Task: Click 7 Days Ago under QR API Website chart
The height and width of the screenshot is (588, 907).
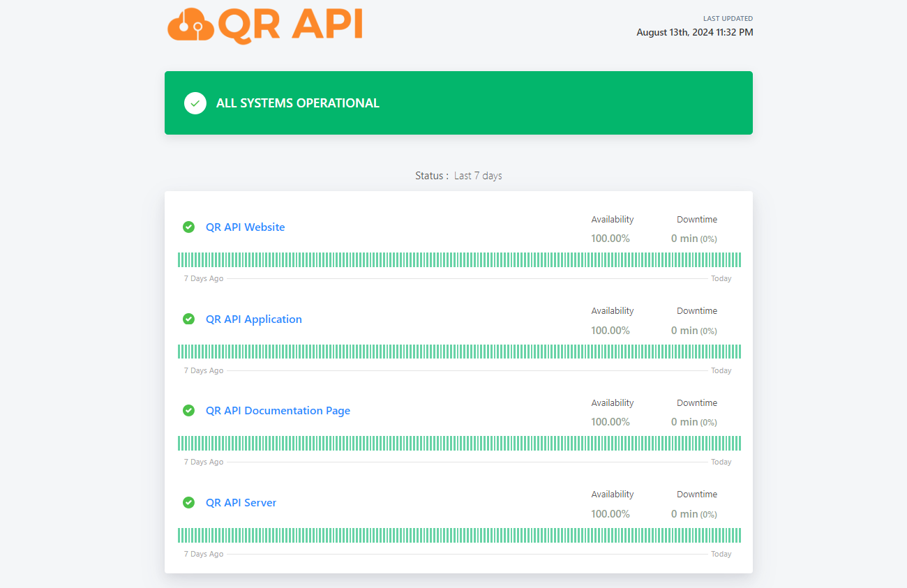Action: [x=204, y=278]
